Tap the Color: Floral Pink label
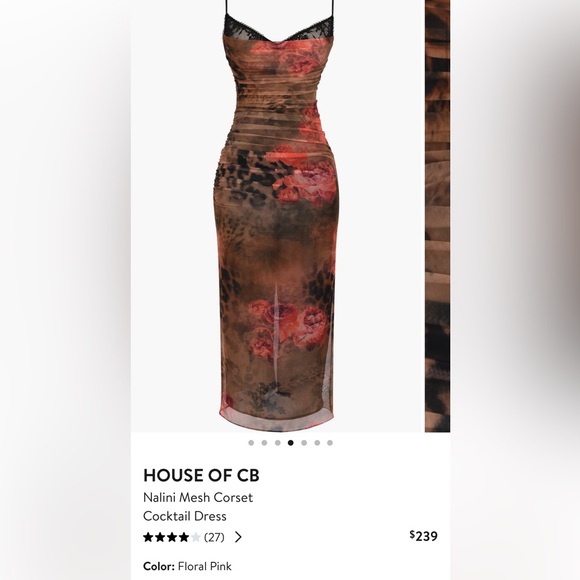Viewport: 580px width, 580px height. pyautogui.click(x=187, y=566)
